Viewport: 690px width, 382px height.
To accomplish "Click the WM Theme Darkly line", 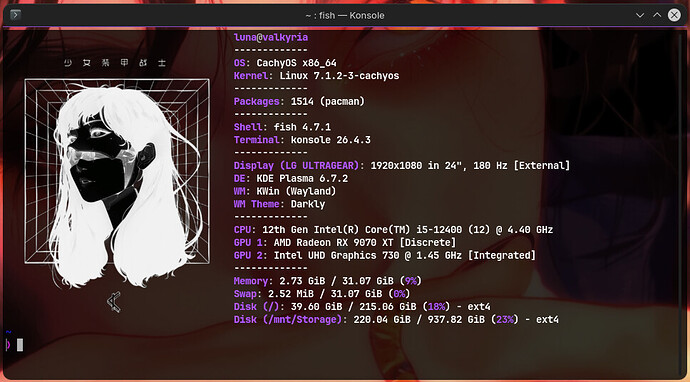I will coord(279,204).
